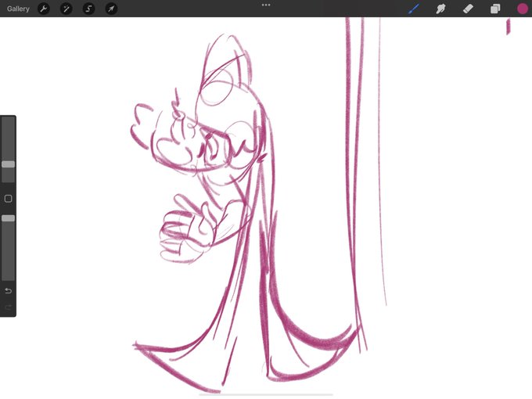Undo the last stroke

[x=8, y=291]
